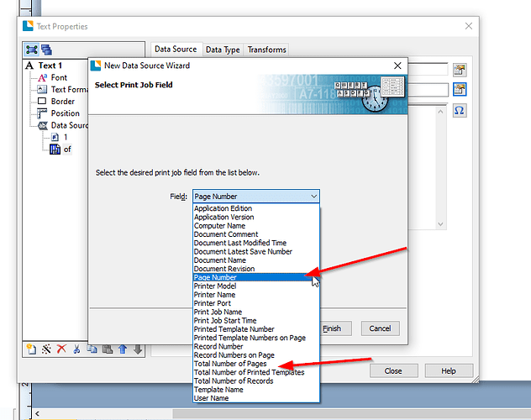Image resolution: width=531 pixels, height=420 pixels.
Task: Click the scissors cut icon
Action: click(x=76, y=349)
